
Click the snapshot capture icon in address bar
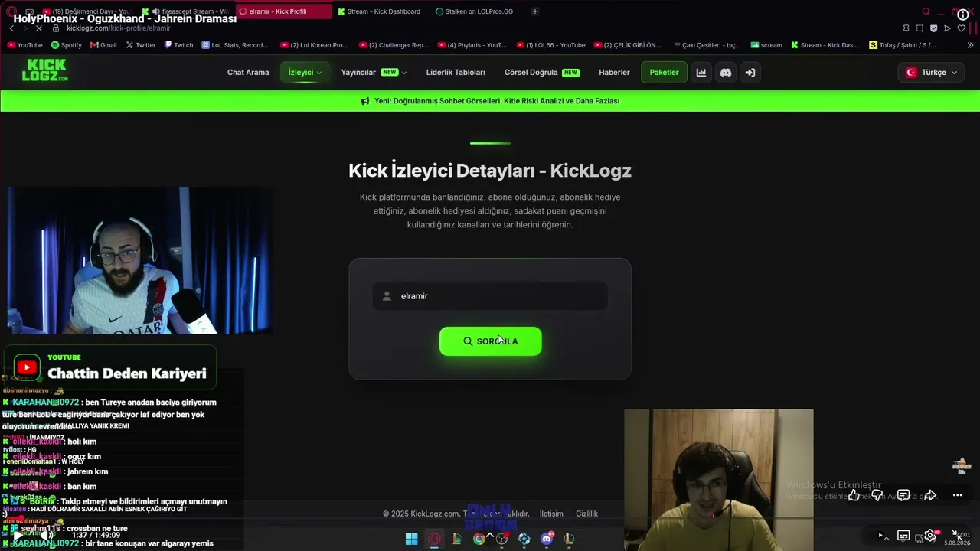tap(920, 28)
